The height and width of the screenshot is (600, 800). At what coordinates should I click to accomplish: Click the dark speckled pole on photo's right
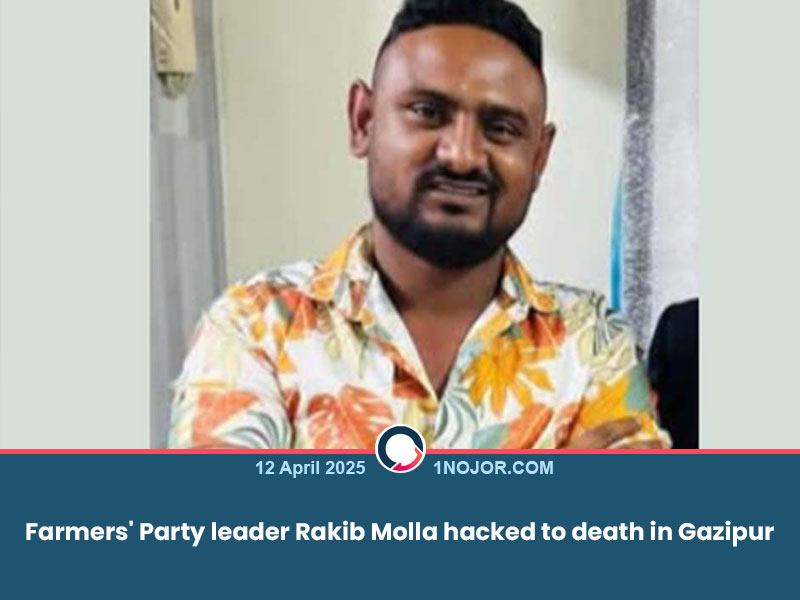point(638,168)
